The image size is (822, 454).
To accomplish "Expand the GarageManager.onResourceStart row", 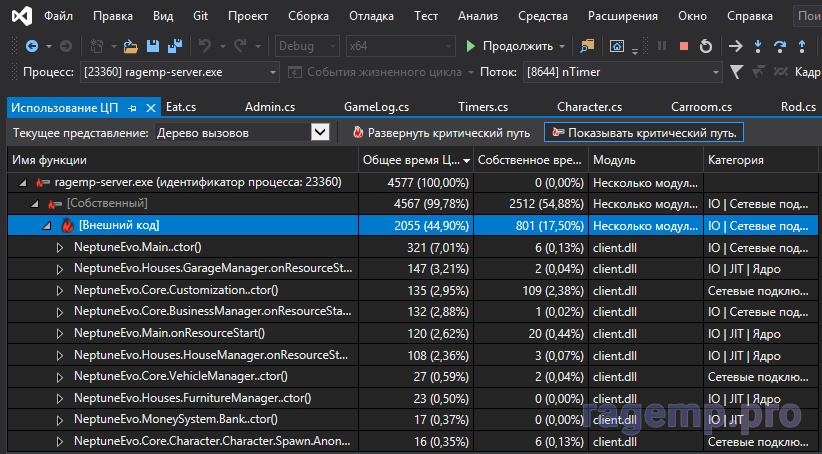I will [59, 269].
